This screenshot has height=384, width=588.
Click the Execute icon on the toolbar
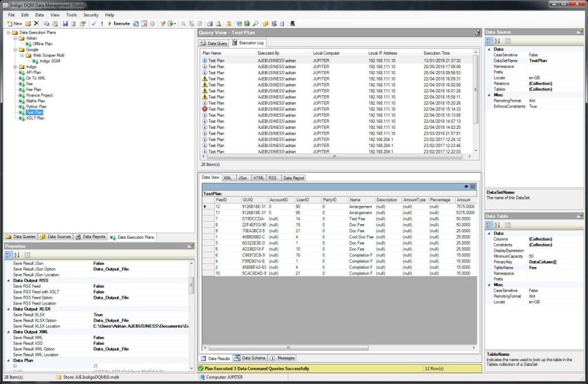click(116, 24)
